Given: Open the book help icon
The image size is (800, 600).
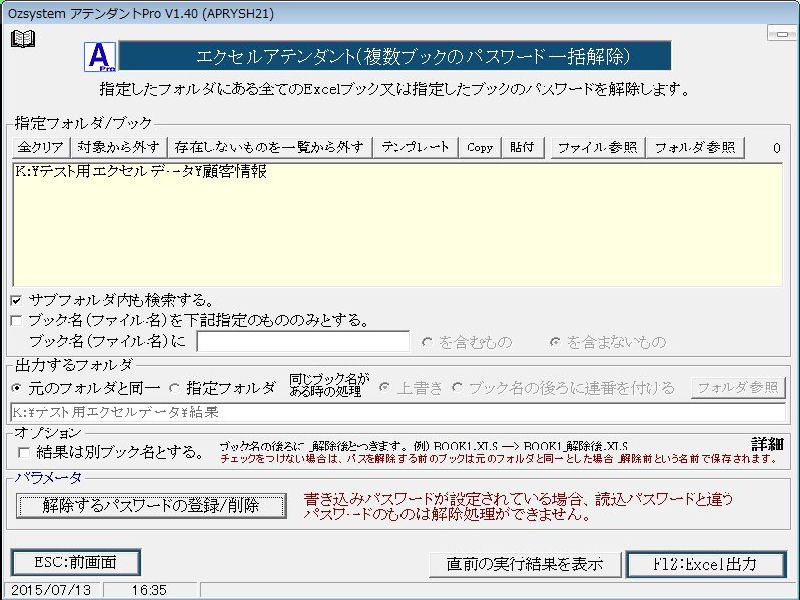Looking at the screenshot, I should [x=23, y=39].
